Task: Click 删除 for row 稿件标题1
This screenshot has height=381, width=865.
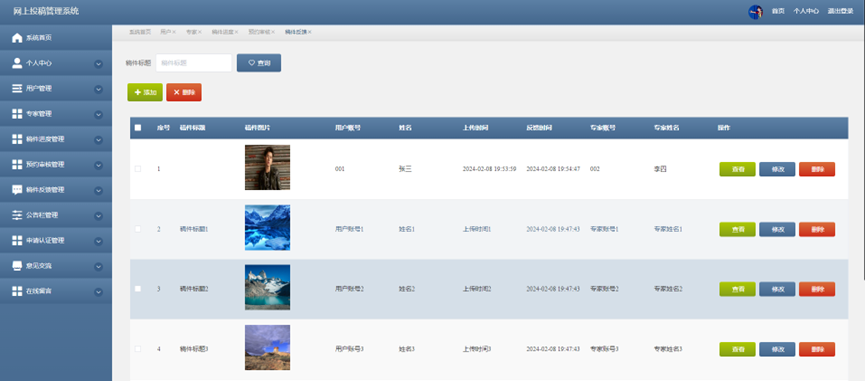Action: click(817, 229)
